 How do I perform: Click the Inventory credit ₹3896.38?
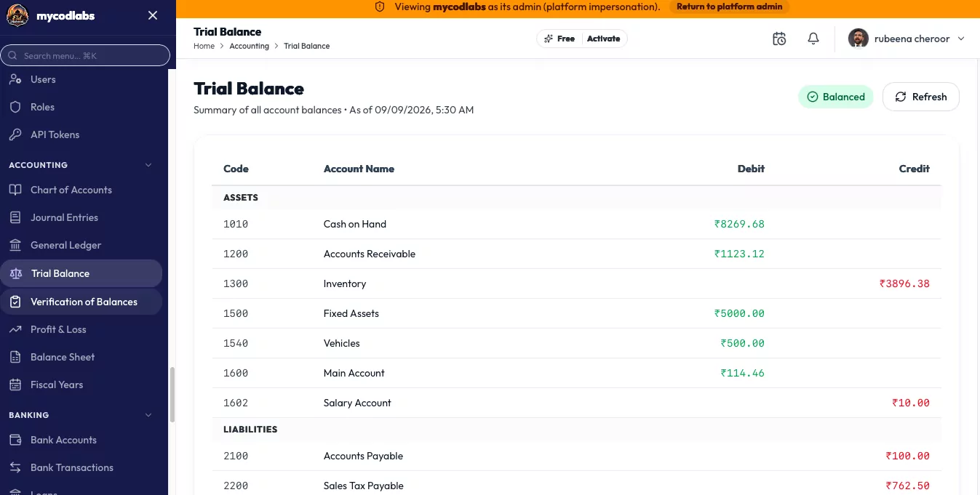pos(904,283)
